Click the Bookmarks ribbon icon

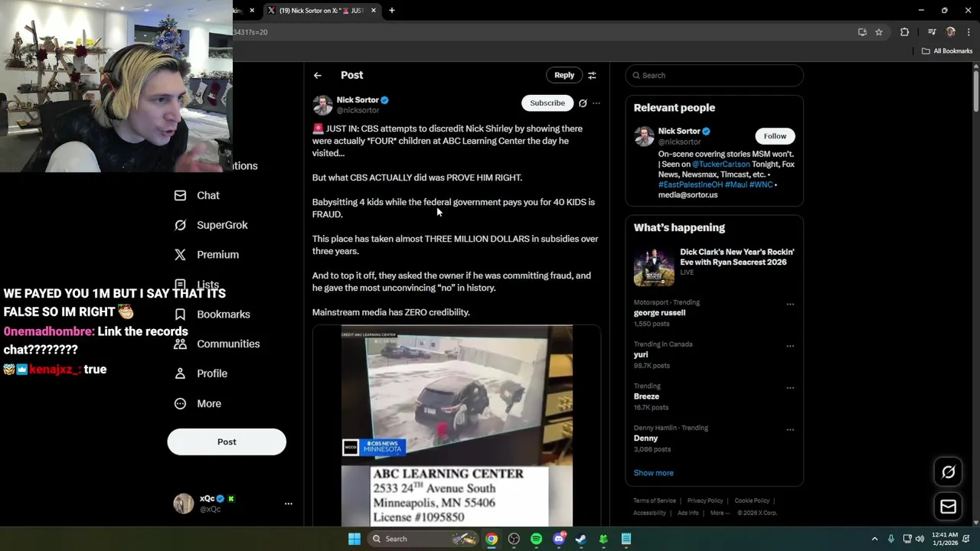[x=180, y=315]
